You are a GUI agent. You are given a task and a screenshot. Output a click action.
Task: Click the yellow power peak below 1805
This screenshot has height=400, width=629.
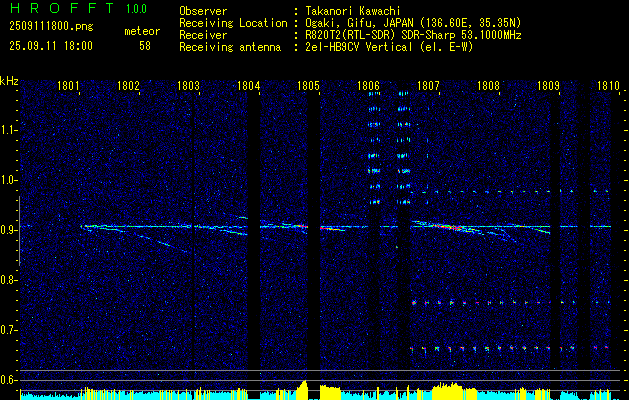(302, 389)
